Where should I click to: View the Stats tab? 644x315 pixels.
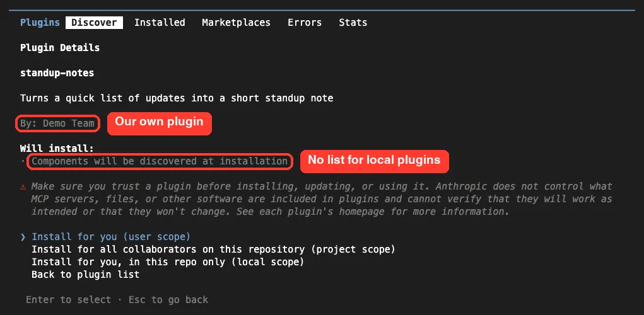pyautogui.click(x=353, y=23)
